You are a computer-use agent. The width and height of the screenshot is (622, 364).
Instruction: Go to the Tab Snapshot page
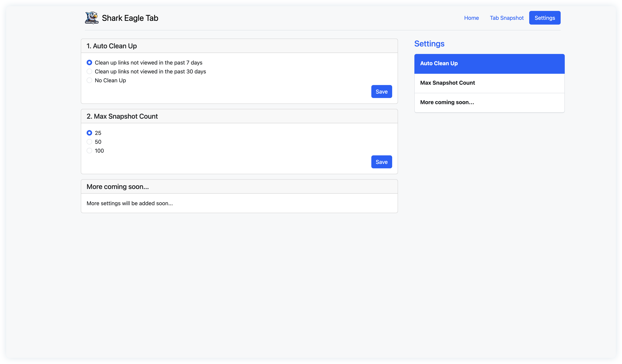tap(506, 18)
